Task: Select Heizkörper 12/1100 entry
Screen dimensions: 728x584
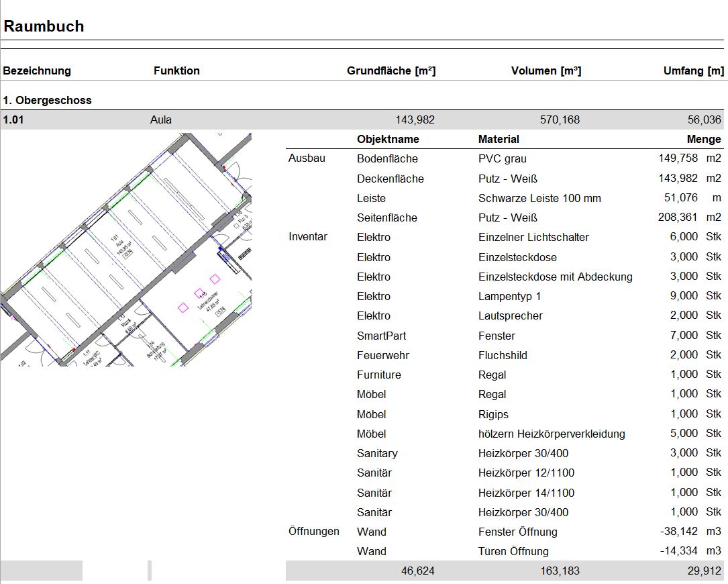Action: tap(526, 473)
